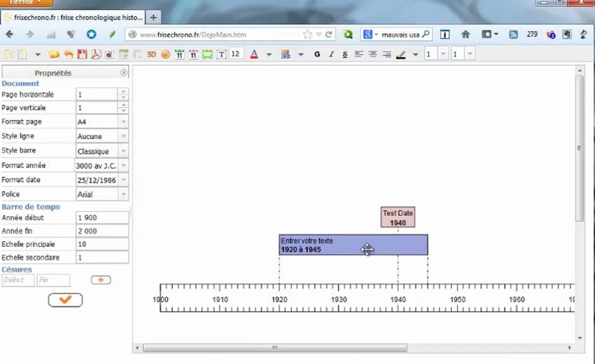Click the new blank page icon

pyautogui.click(x=23, y=54)
